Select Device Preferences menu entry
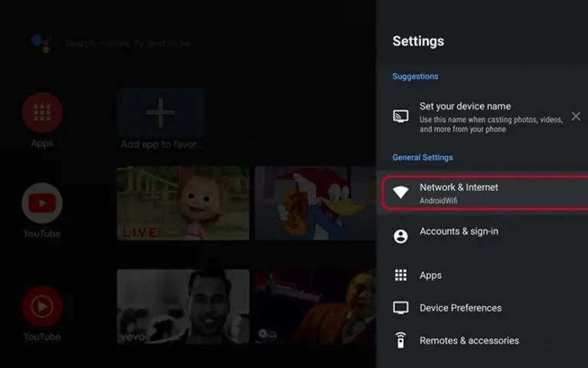588x368 pixels. coord(482,308)
